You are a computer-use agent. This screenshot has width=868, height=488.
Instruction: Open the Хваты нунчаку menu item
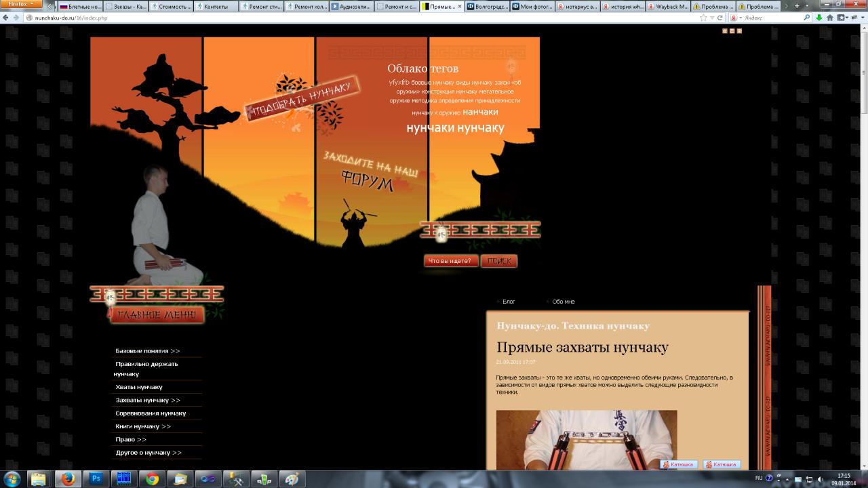pos(139,387)
